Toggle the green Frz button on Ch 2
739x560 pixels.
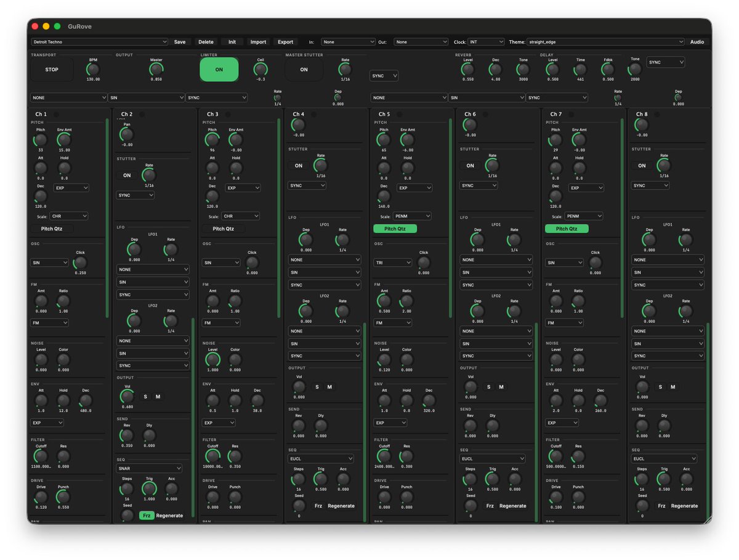click(x=147, y=516)
